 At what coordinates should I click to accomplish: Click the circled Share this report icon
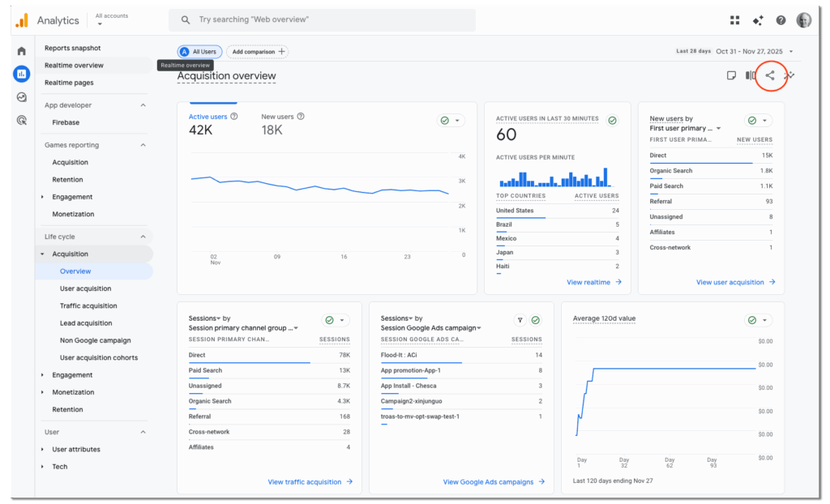coord(771,75)
